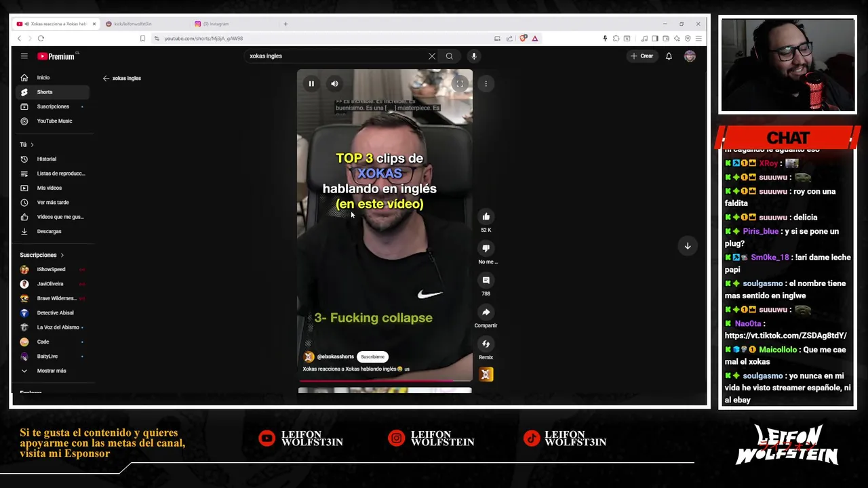Go to YouTube Premium home logo
The width and height of the screenshot is (868, 488).
tap(57, 56)
